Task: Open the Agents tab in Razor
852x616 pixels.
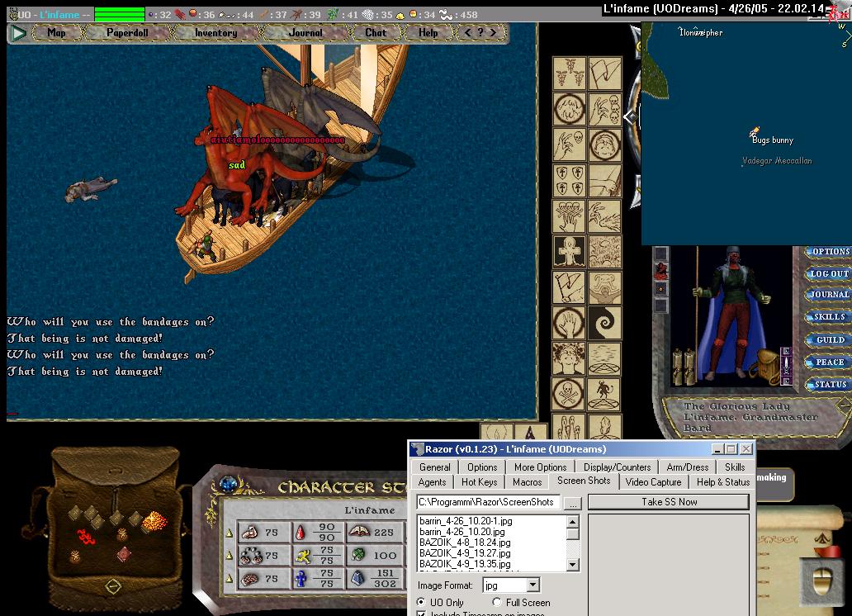Action: tap(432, 481)
